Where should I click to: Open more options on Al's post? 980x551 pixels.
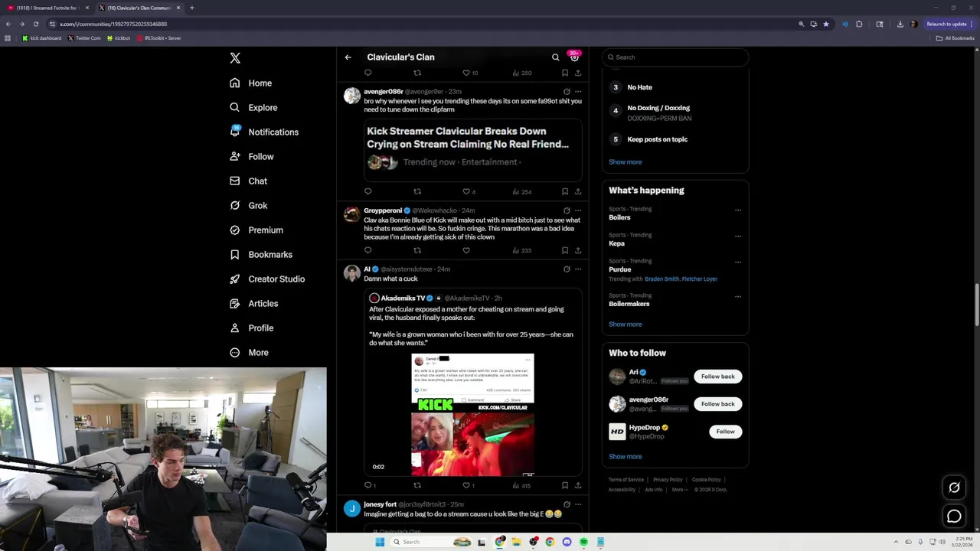[578, 269]
